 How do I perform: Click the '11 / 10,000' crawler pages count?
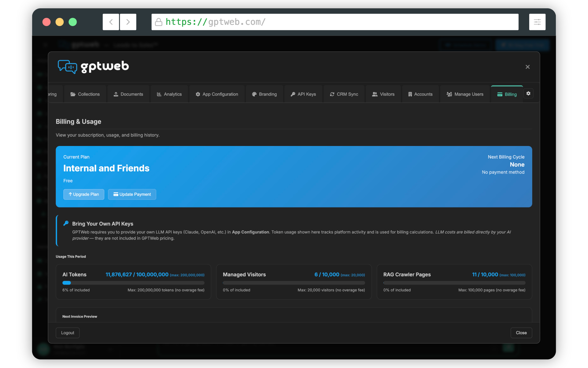point(485,274)
